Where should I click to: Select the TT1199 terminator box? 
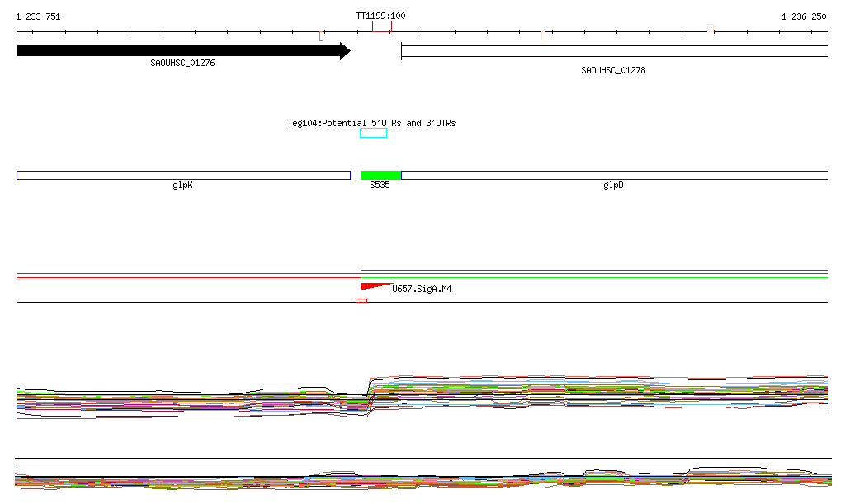[x=381, y=26]
